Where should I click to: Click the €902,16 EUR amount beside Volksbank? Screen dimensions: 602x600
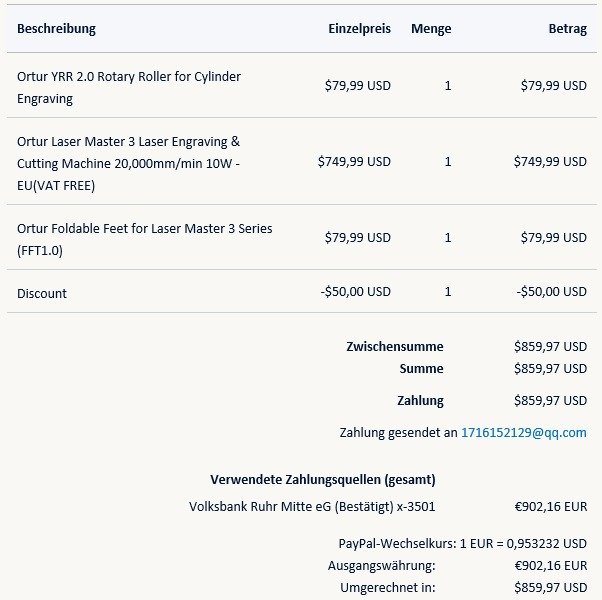(x=550, y=507)
